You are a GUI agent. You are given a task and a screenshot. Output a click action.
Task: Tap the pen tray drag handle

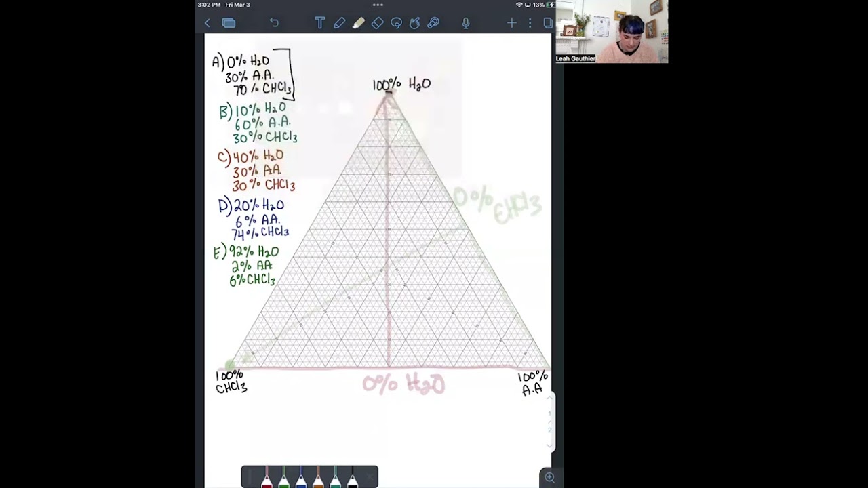pyautogui.click(x=249, y=477)
